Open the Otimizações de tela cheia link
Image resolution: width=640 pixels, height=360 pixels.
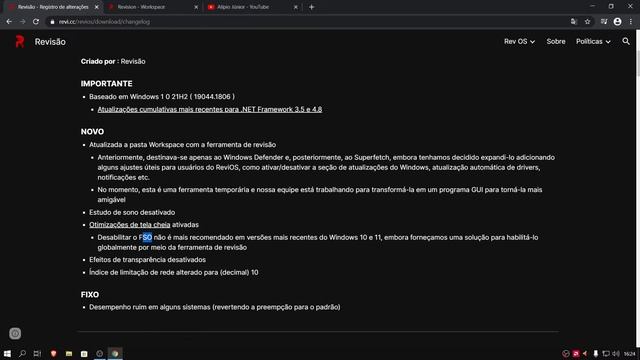[x=129, y=224]
